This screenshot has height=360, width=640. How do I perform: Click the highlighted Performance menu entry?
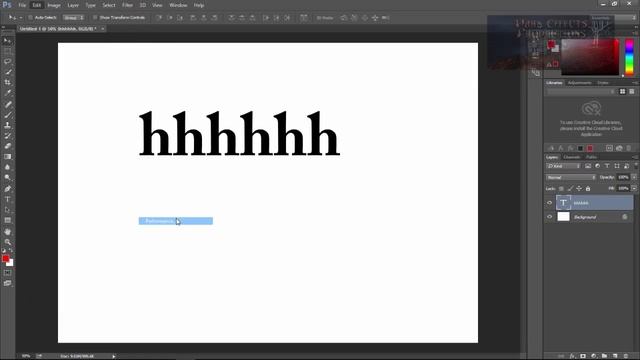[x=176, y=221]
